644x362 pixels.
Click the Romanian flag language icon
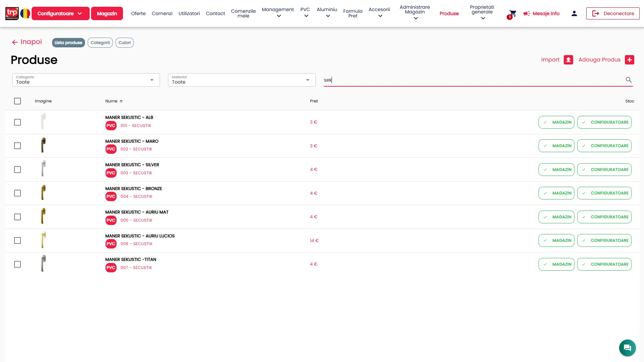click(25, 13)
